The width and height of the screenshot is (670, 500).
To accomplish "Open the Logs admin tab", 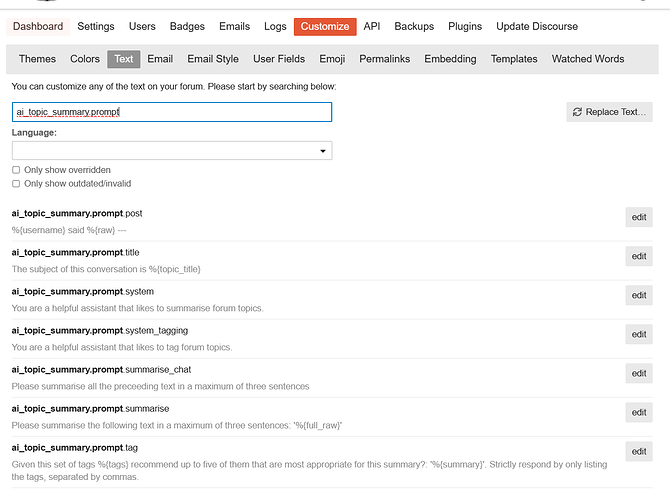I will [x=275, y=26].
